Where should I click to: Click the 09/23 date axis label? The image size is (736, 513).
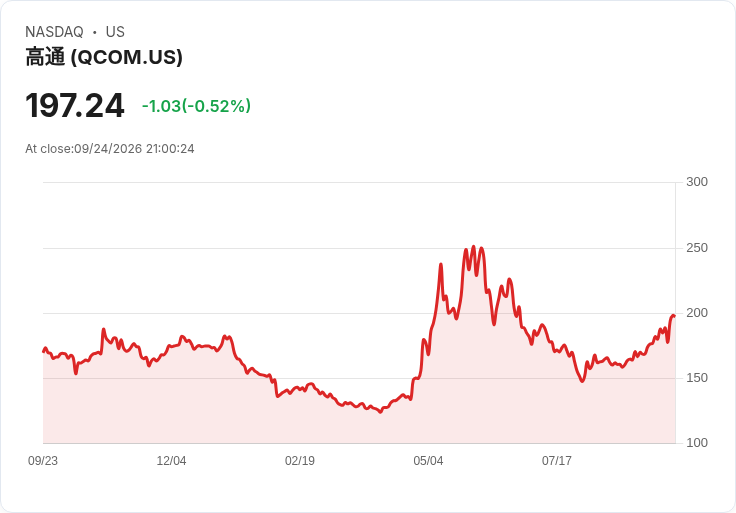click(43, 461)
